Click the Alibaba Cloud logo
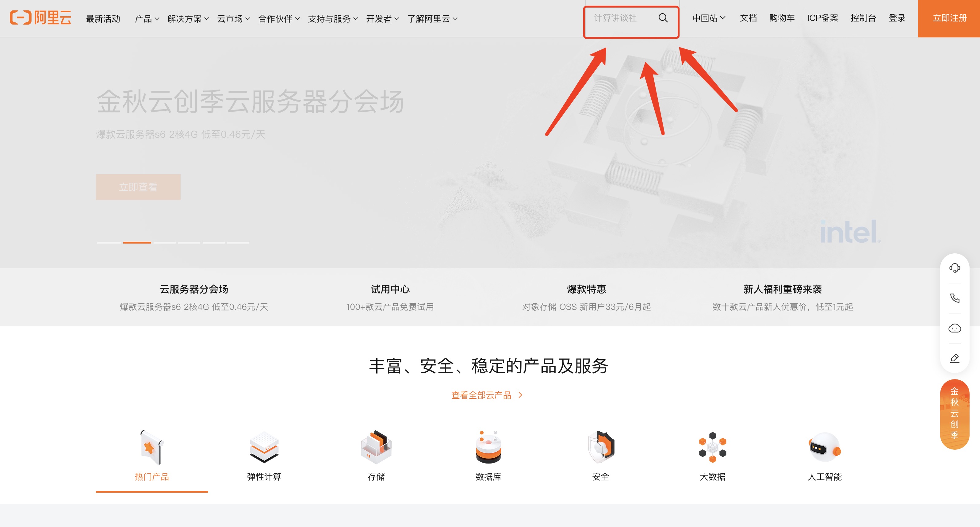 click(40, 18)
